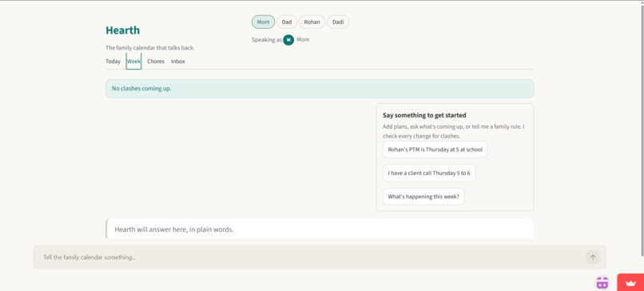Select Mom as the speaker
The image size is (644, 291).
click(263, 22)
